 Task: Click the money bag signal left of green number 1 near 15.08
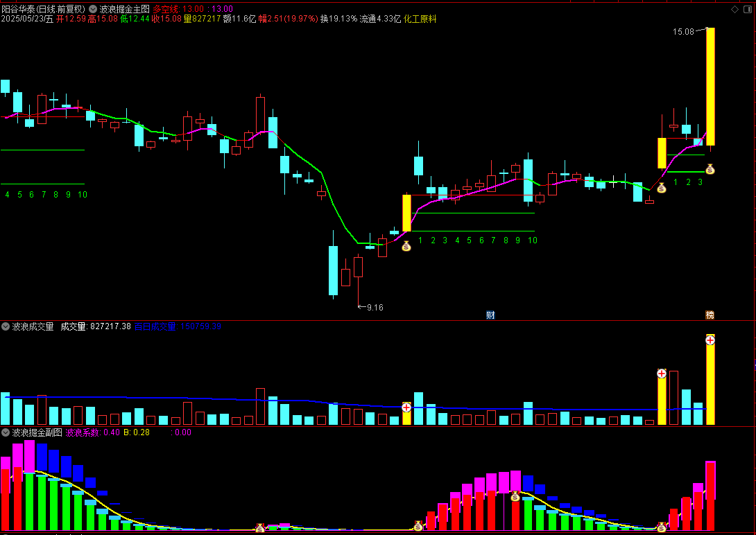click(x=662, y=188)
